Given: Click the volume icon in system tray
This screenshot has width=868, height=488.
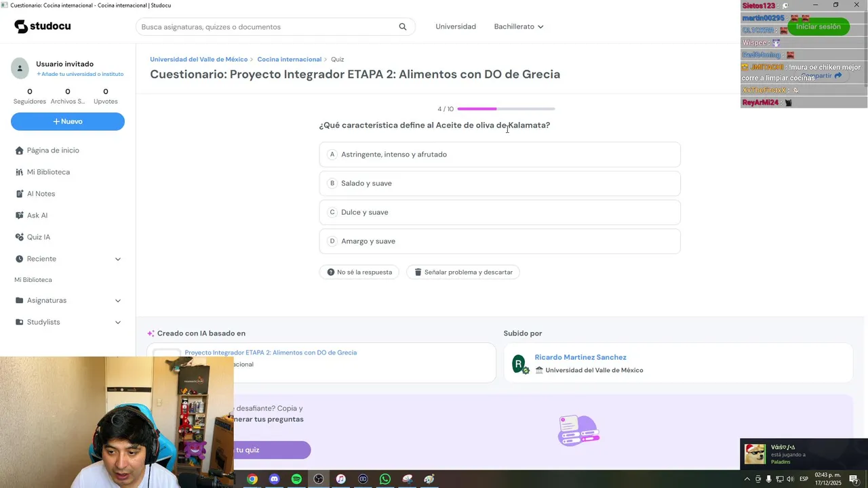Looking at the screenshot, I should (790, 479).
